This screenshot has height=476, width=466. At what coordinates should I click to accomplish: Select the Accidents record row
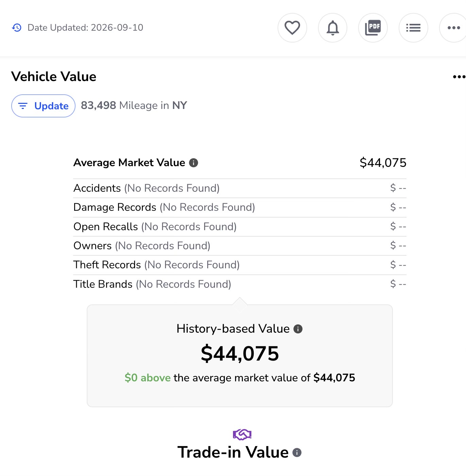[x=240, y=188]
